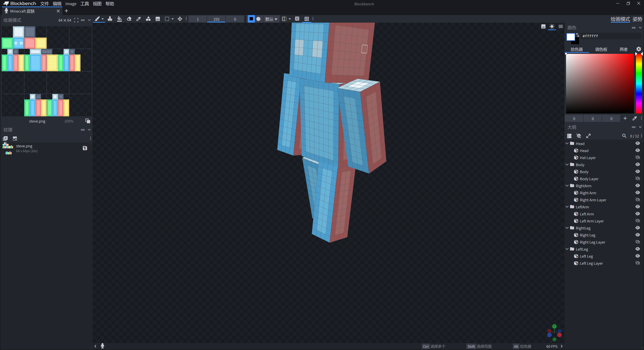Select the paint bucket fill tool
Image resolution: width=644 pixels, height=350 pixels.
click(119, 19)
